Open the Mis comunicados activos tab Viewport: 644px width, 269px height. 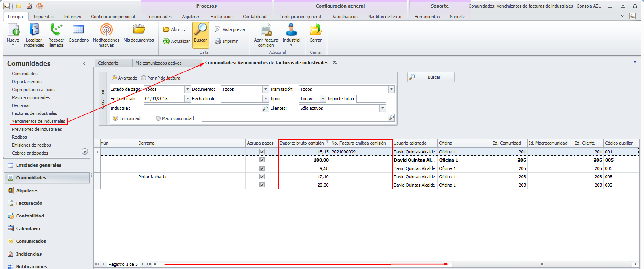tap(158, 63)
